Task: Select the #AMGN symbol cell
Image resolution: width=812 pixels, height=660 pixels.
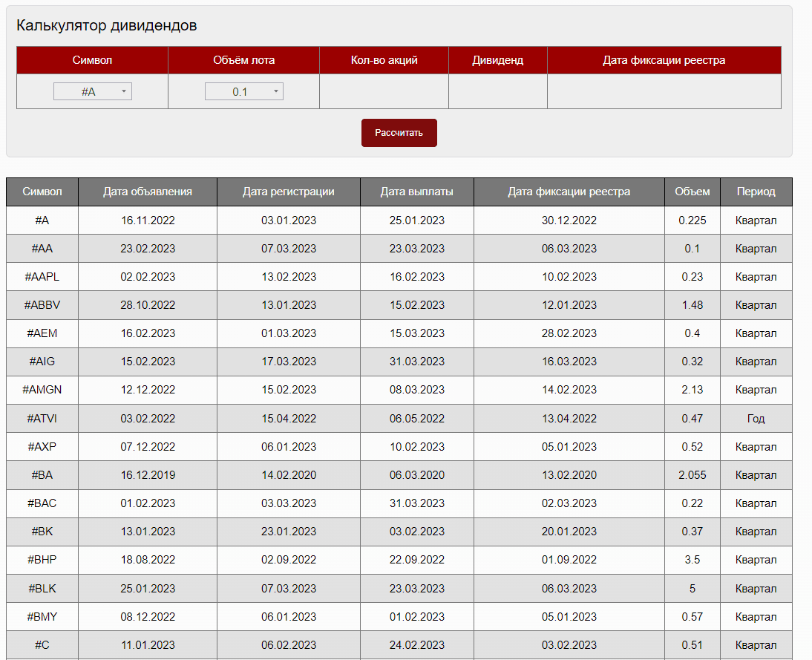Action: 42,390
